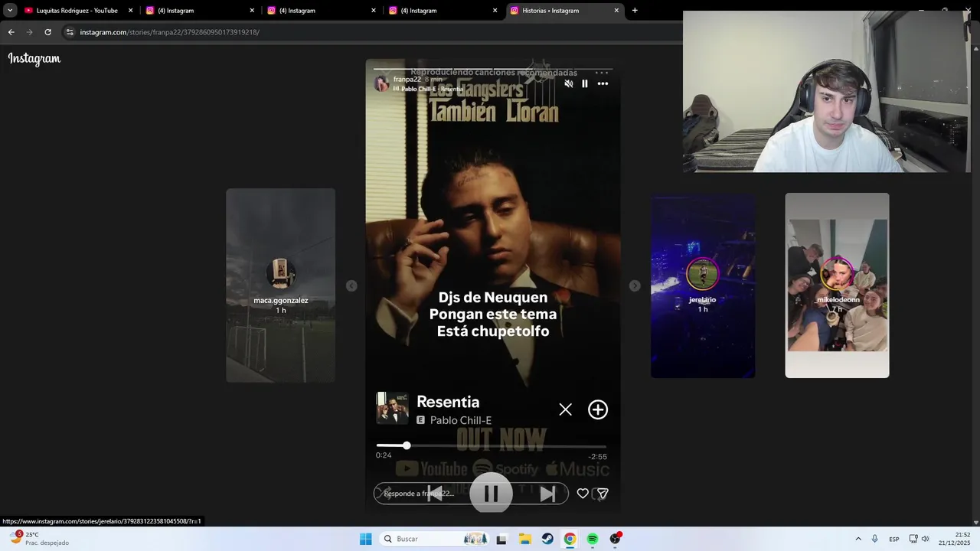The image size is (980, 551).
Task: Open the mikelodeonn story preview
Action: [x=837, y=285]
